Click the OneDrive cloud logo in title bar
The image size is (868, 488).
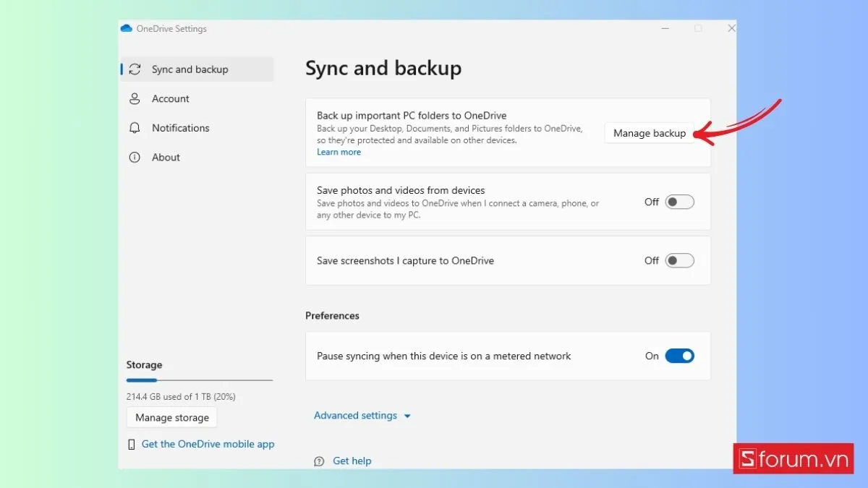point(127,28)
